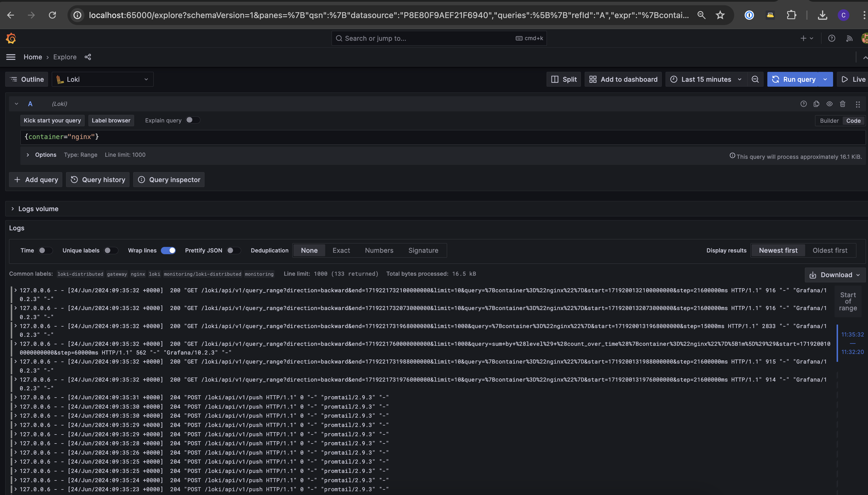868x495 pixels.
Task: Click the Query inspector button
Action: point(169,179)
